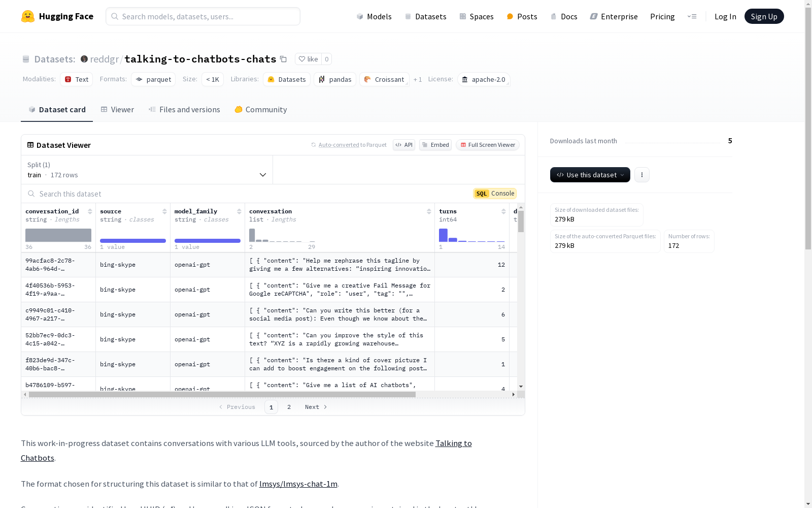This screenshot has width=812, height=508.
Task: Click the conversation lengths histogram first bar
Action: 252,235
